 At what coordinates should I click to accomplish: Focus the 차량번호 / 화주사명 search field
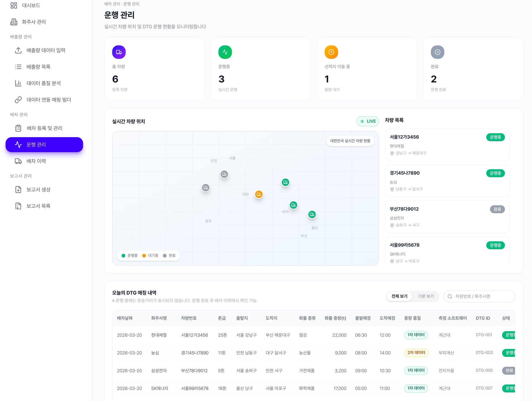(479, 296)
